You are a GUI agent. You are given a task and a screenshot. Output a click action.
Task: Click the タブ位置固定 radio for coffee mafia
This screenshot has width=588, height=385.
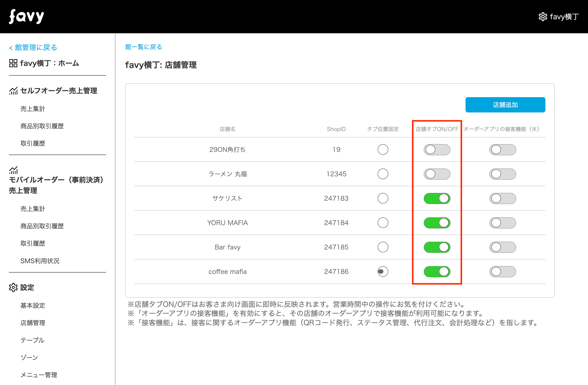point(383,271)
